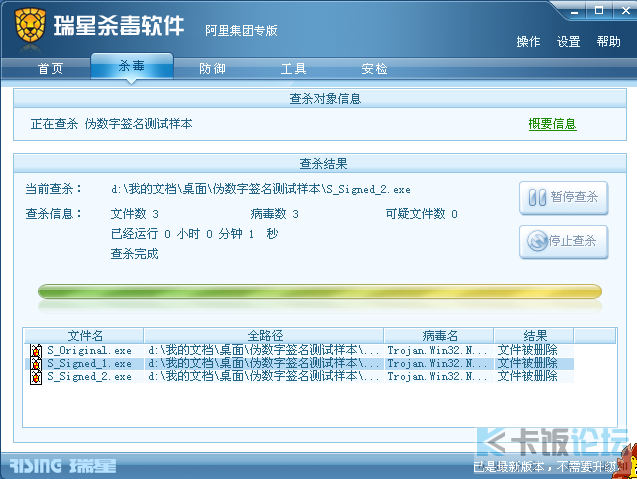
Task: Click Trojan.Win32 name in S_Signed_1.exe row
Action: pos(437,363)
